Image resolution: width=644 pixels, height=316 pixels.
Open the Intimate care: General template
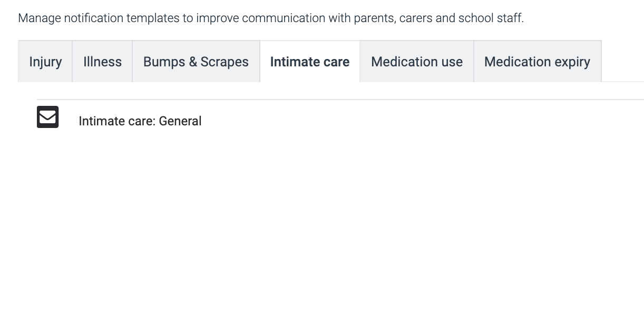140,121
